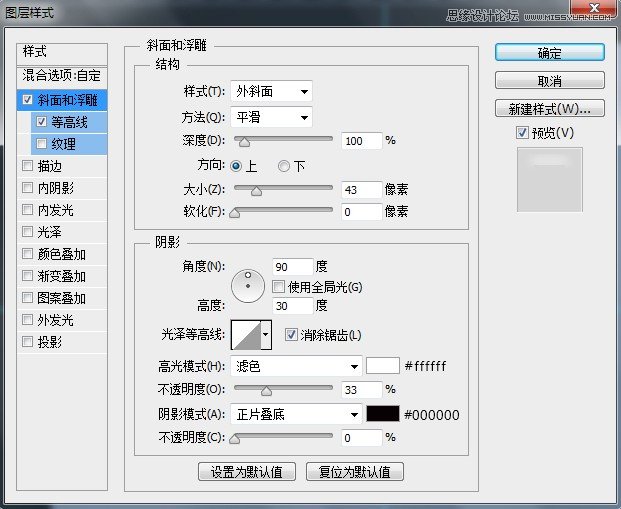Viewport: 621px width, 509px height.
Task: Open 高光模式 dropdown showing 滤色
Action: [296, 366]
